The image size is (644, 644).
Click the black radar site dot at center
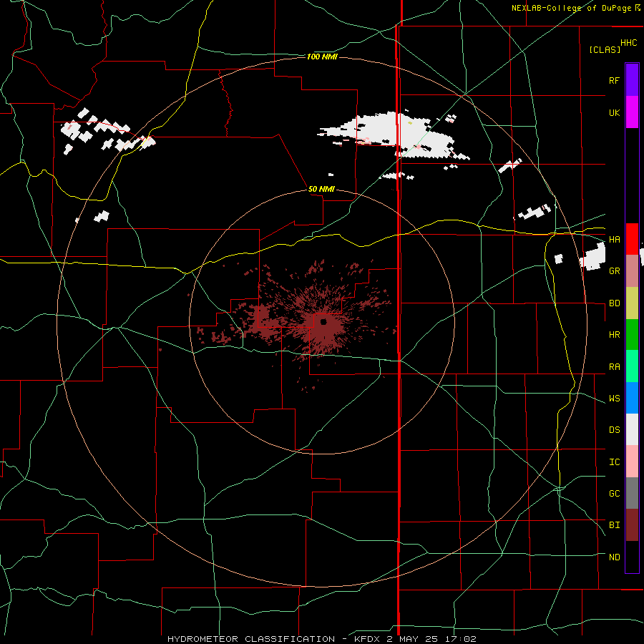pyautogui.click(x=323, y=321)
